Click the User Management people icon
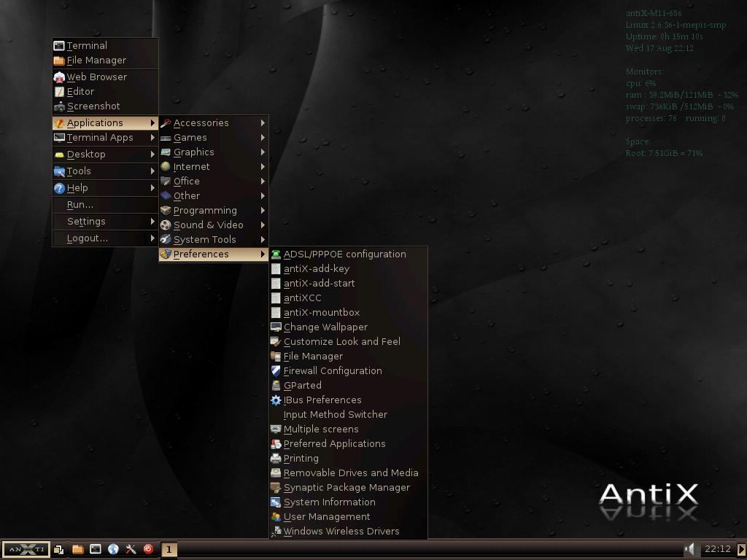The width and height of the screenshot is (747, 560). click(276, 517)
